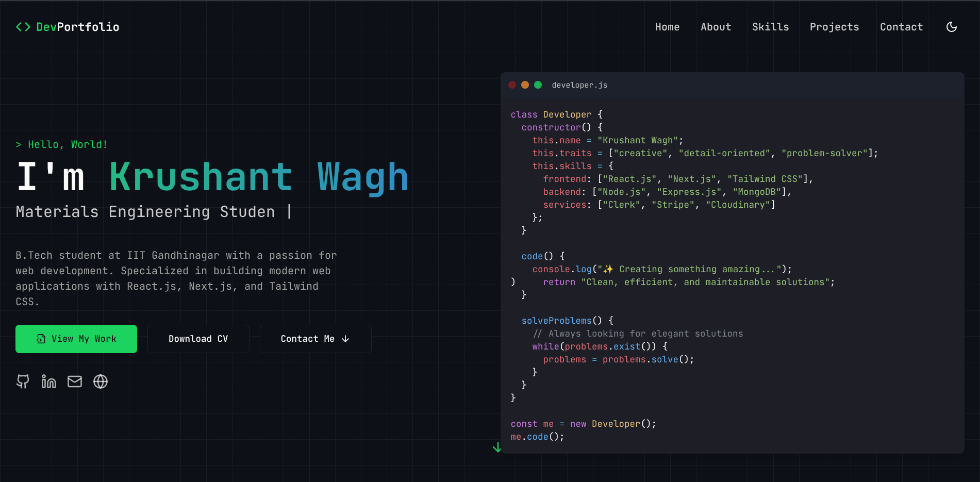Click the developer.js window title bar
Image resolution: width=980 pixels, height=482 pixels.
click(579, 85)
